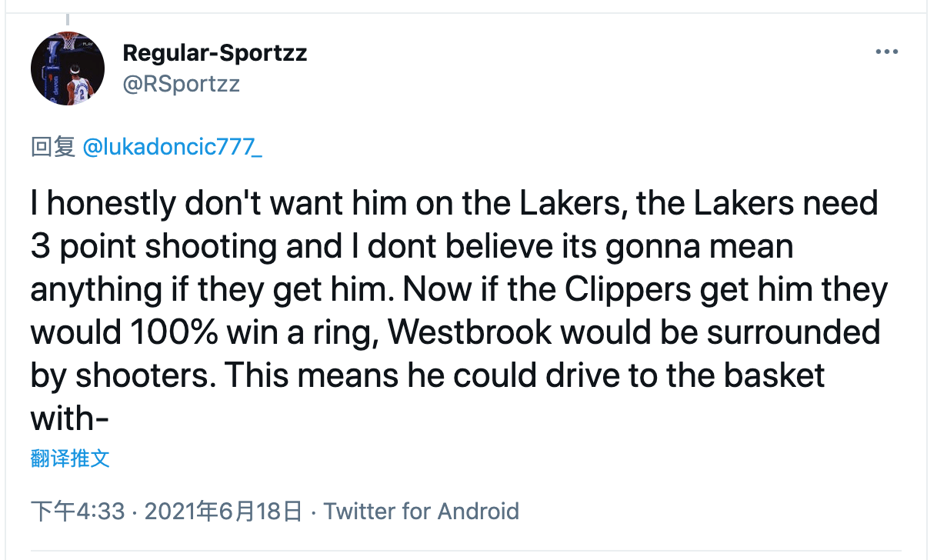
Task: Open the Regular-Sportzz display name link
Action: point(215,53)
